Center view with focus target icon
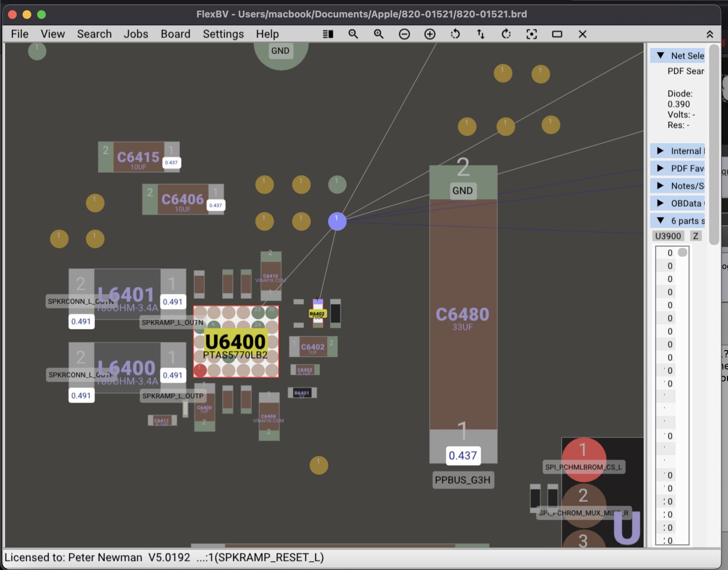728x570 pixels. pos(531,34)
